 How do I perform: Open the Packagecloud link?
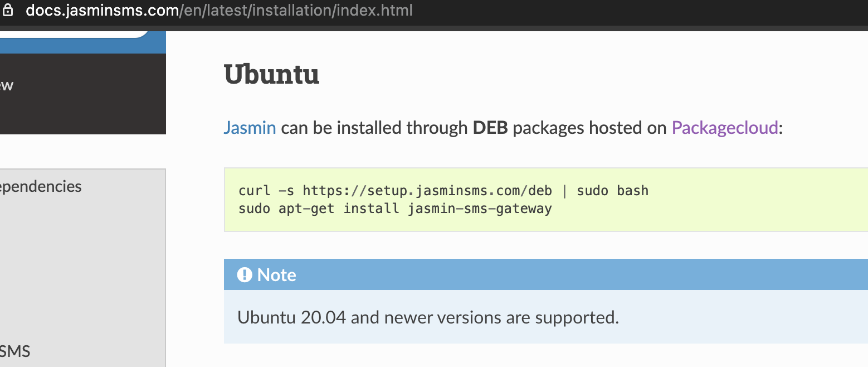[724, 128]
